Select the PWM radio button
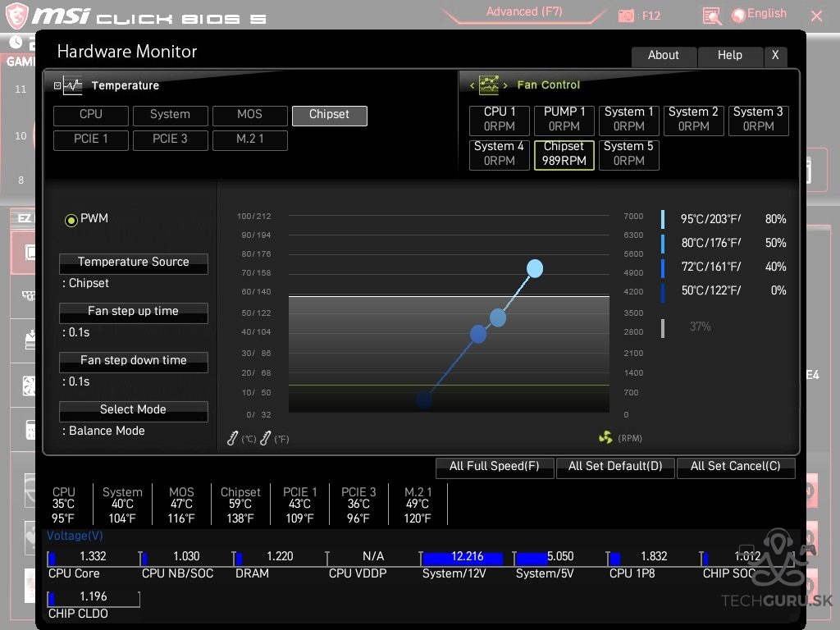The image size is (840, 630). click(71, 220)
